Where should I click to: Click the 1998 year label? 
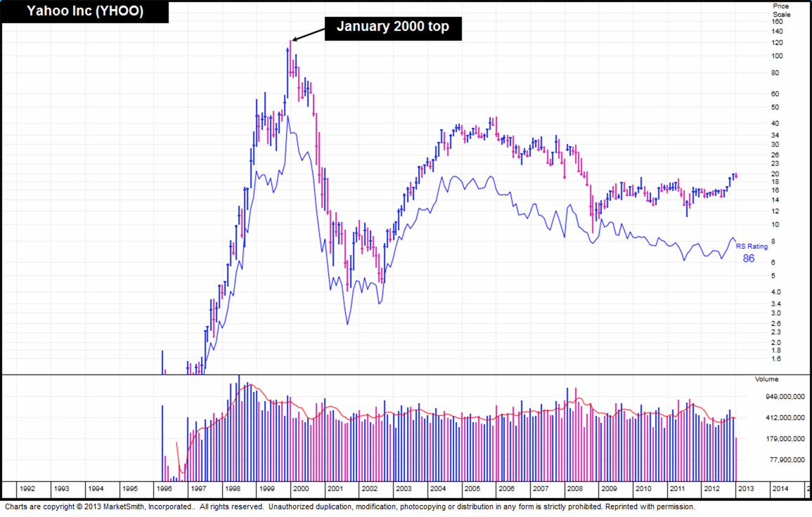(233, 488)
